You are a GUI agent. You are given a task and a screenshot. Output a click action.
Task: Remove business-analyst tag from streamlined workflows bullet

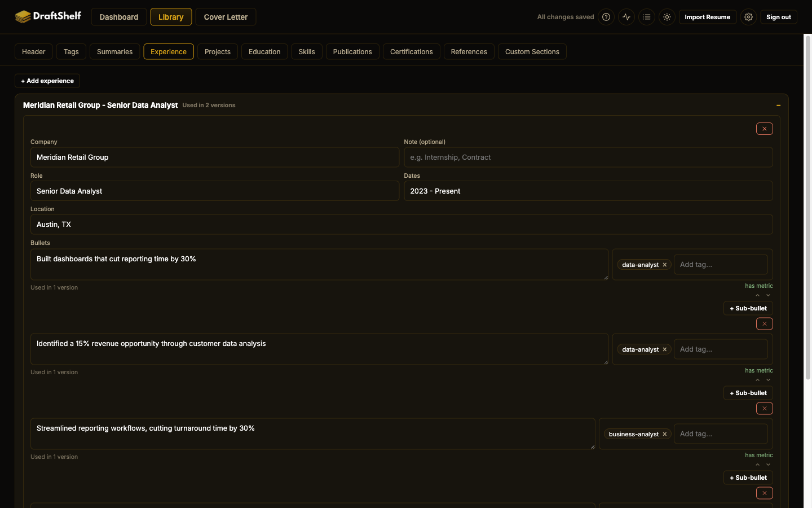click(x=665, y=434)
